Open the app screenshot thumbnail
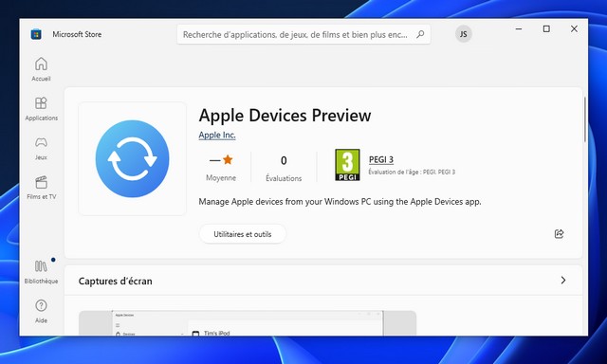This screenshot has width=607, height=364. 248,322
